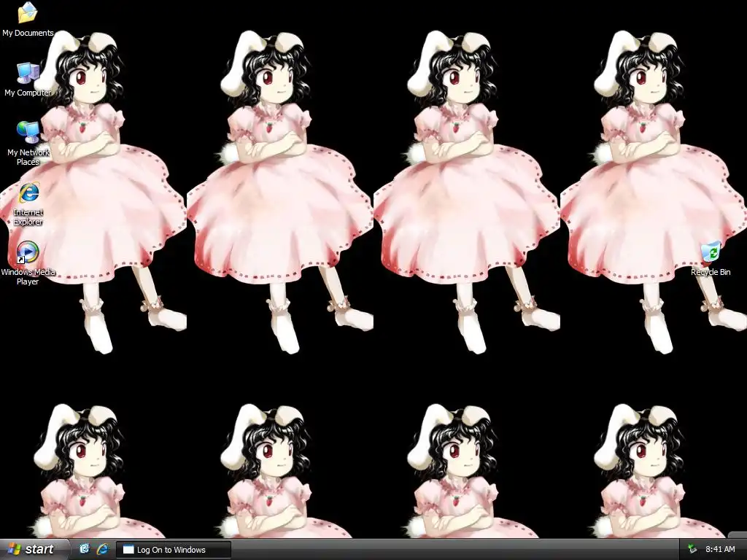Click the Windows Media Player label text
Image resolution: width=747 pixels, height=560 pixels.
pyautogui.click(x=28, y=276)
